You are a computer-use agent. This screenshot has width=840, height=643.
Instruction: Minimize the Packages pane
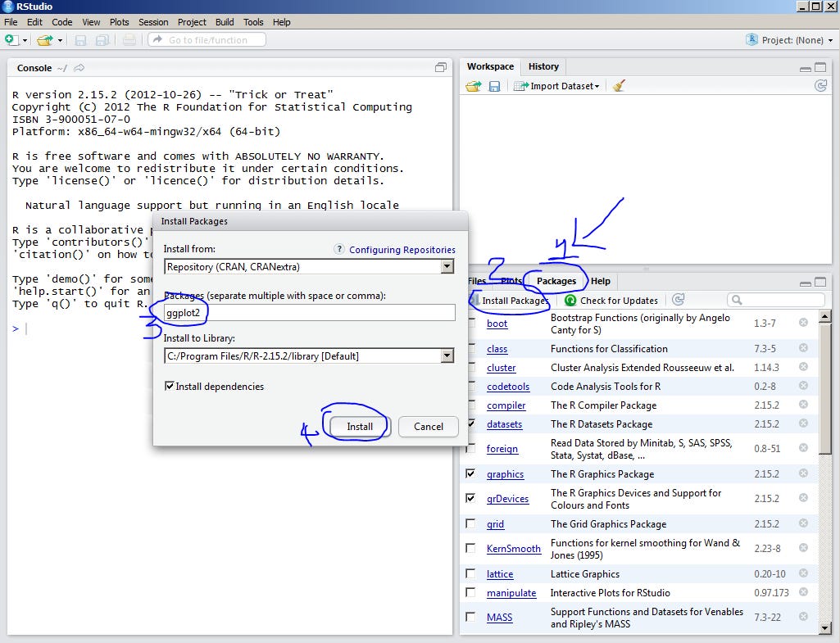pos(805,283)
